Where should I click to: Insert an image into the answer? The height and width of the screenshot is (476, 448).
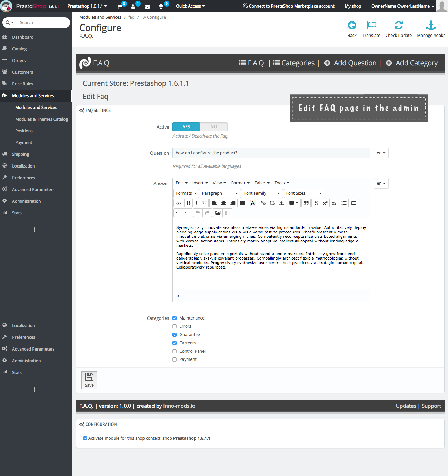218,213
